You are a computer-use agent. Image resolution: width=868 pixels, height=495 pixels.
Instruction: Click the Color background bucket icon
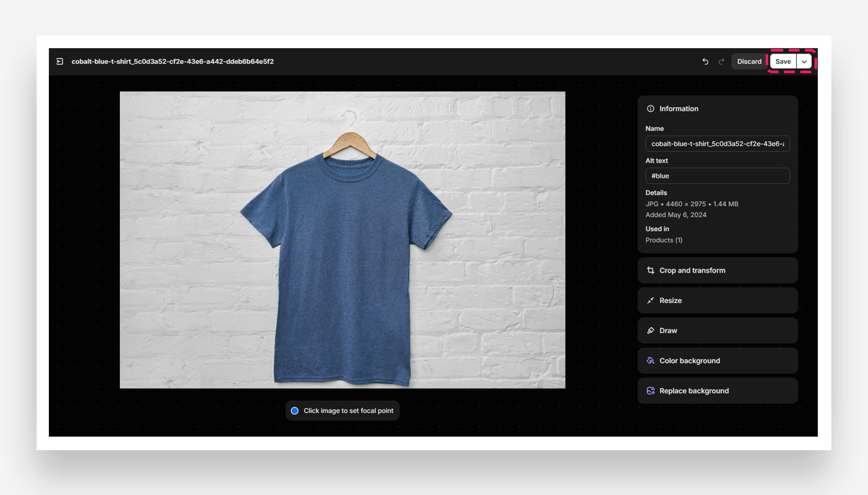point(650,361)
